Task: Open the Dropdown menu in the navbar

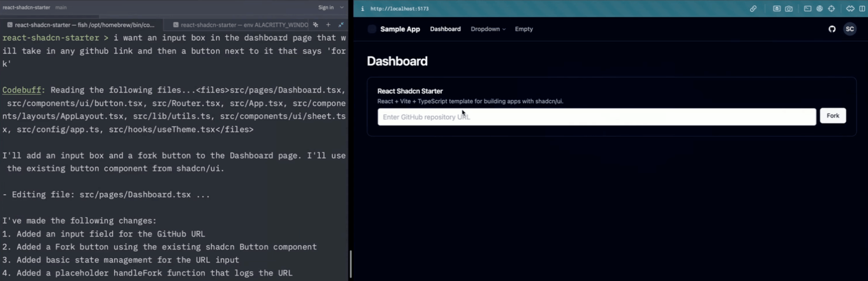Action: click(488, 29)
